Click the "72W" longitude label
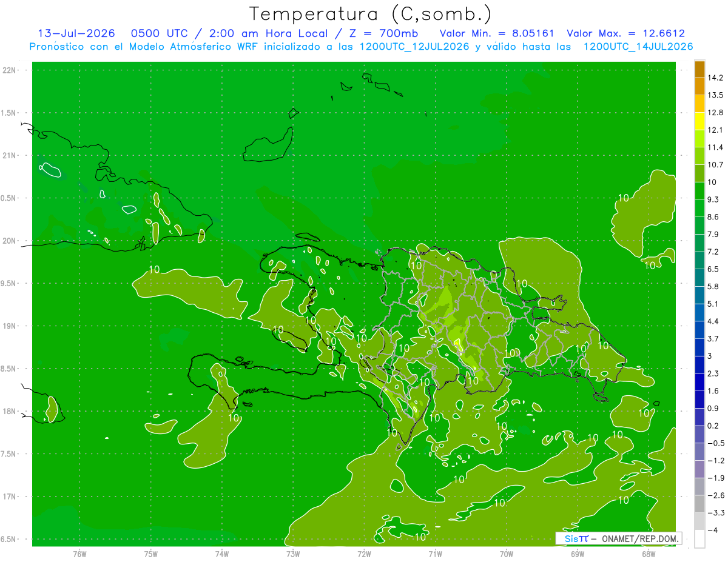728x562 pixels. (364, 554)
